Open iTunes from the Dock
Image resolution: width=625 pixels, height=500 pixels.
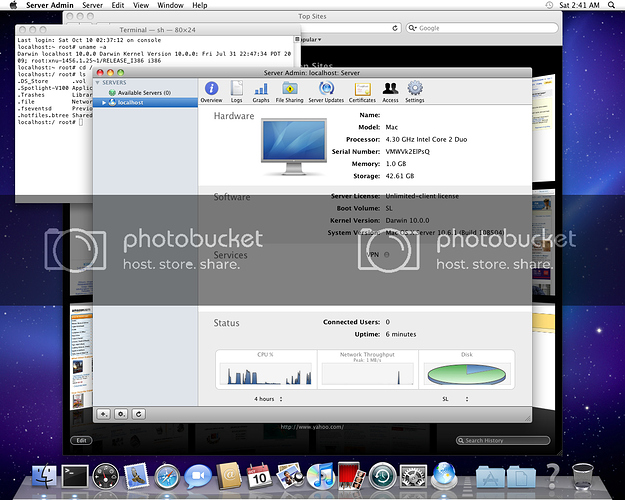coord(320,476)
